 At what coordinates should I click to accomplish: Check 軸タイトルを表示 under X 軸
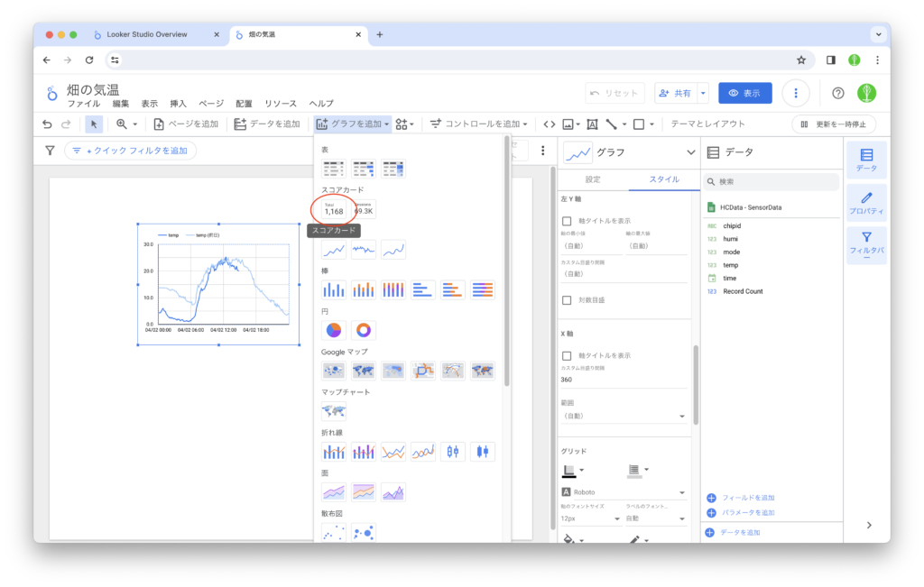click(567, 355)
